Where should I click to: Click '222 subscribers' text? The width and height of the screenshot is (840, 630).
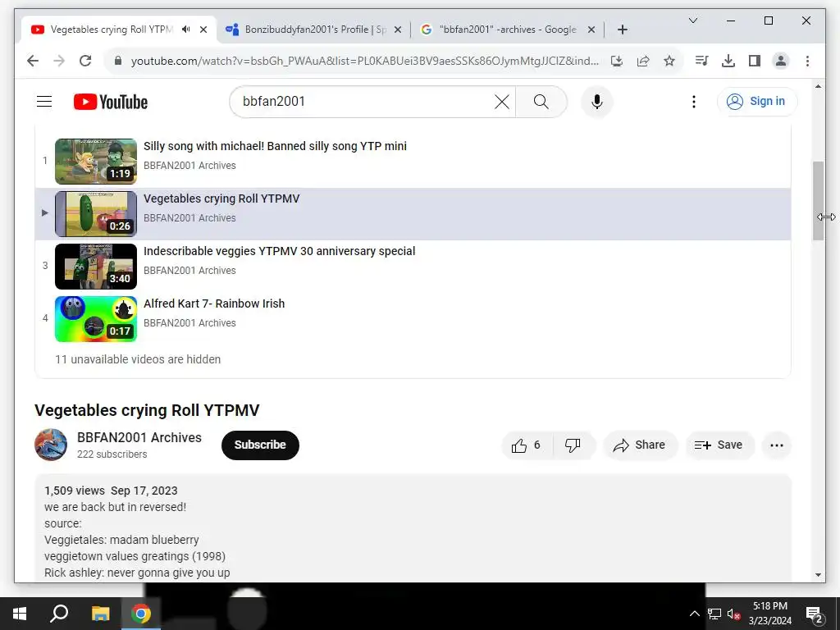(112, 454)
